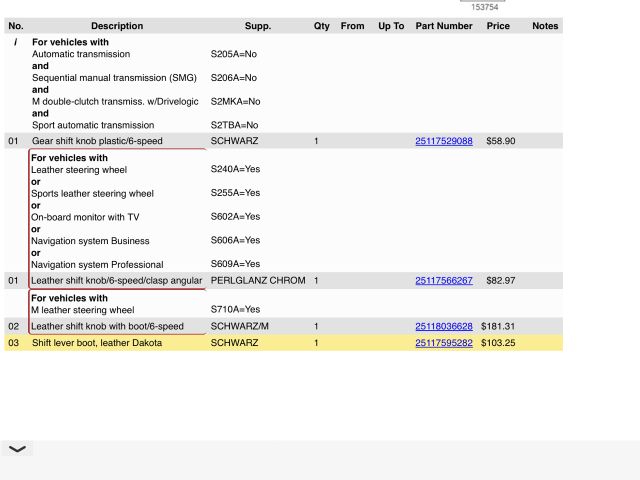Click the Price column header
The width and height of the screenshot is (640, 480).
tap(498, 26)
